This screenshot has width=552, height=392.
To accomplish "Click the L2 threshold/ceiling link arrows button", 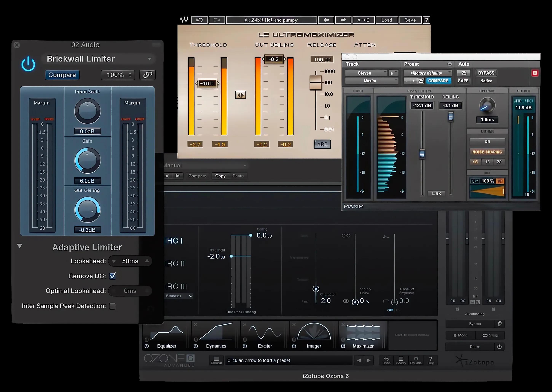I will coord(241,95).
